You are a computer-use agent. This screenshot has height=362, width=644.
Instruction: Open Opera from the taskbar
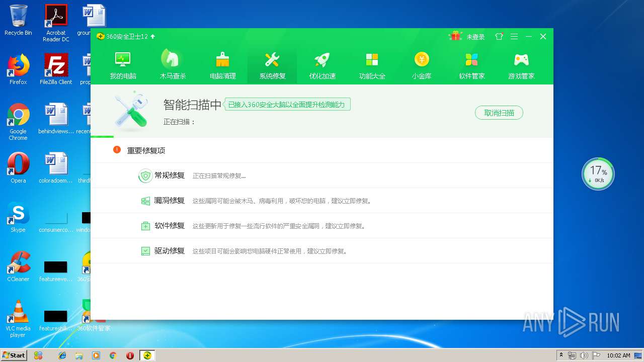pyautogui.click(x=130, y=355)
